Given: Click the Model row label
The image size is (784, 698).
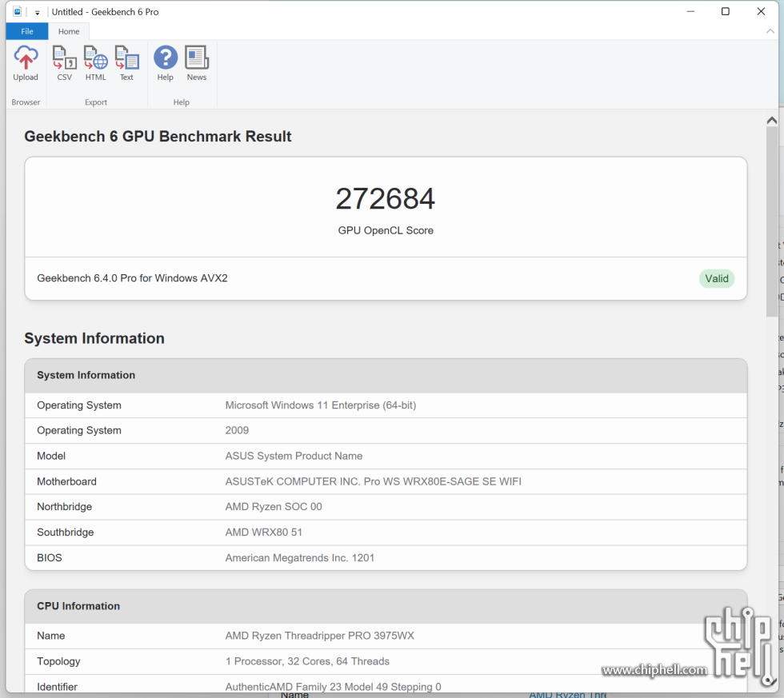Looking at the screenshot, I should coord(51,457).
